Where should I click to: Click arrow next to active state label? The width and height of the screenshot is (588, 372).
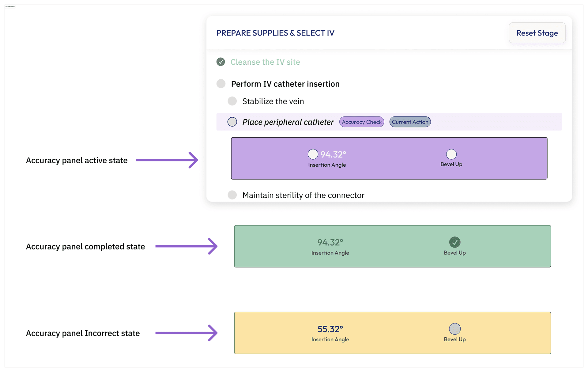167,160
